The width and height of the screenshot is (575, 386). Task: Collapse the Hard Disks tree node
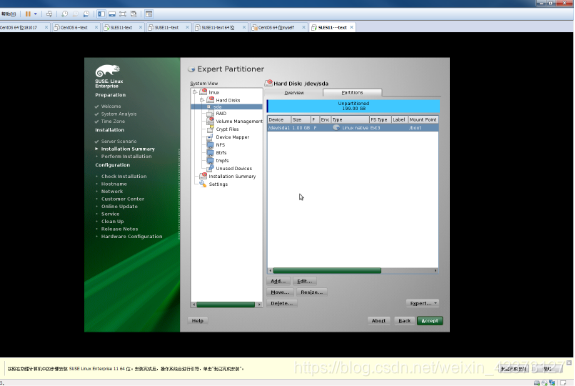click(x=202, y=100)
